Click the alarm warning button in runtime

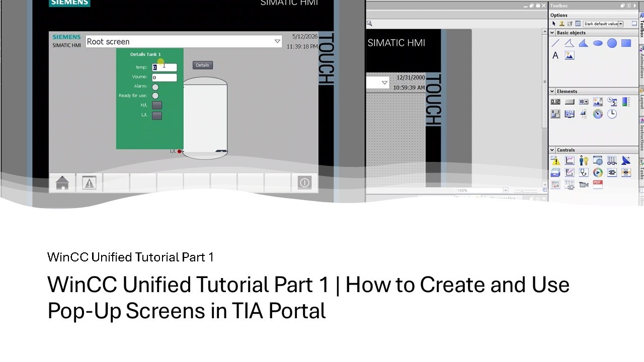coord(89,183)
